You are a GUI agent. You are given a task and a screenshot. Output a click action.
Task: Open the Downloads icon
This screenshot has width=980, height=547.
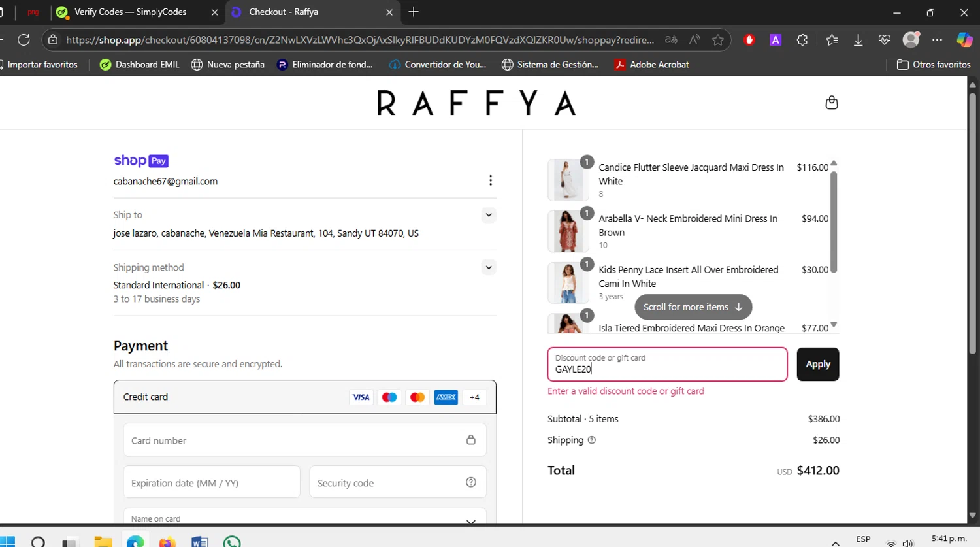click(858, 40)
